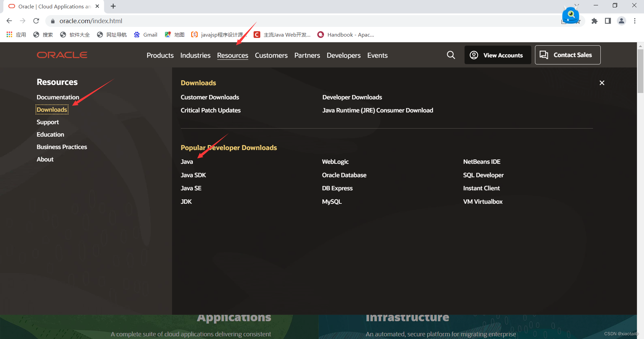The width and height of the screenshot is (644, 339).
Task: Open the Gmail bookmark icon
Action: click(x=137, y=34)
